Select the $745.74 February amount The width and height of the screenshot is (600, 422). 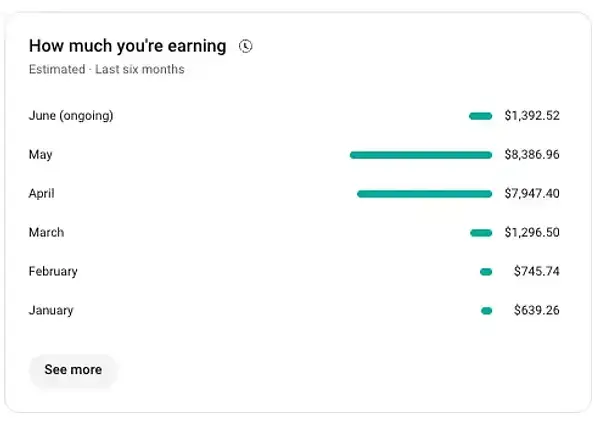[536, 271]
